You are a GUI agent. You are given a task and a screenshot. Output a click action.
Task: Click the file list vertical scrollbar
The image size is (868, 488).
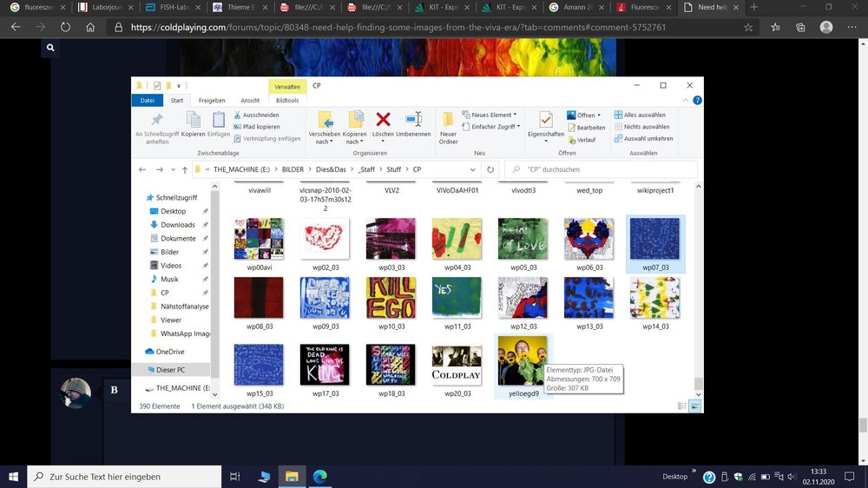(698, 290)
